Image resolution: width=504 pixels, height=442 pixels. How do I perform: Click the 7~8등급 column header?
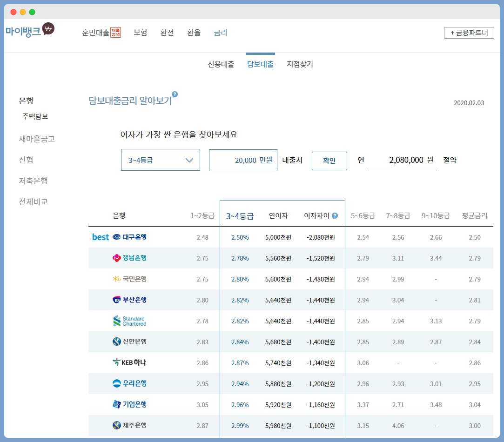pos(398,216)
